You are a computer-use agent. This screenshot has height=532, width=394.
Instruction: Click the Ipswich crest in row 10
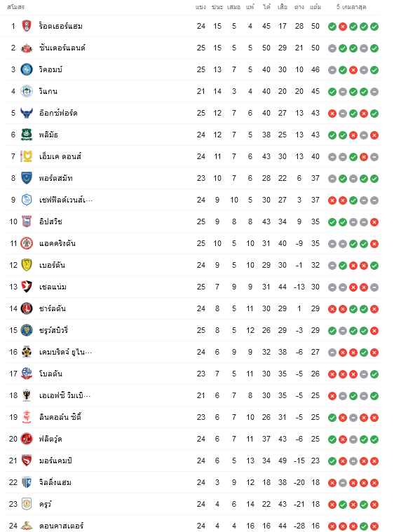click(27, 221)
